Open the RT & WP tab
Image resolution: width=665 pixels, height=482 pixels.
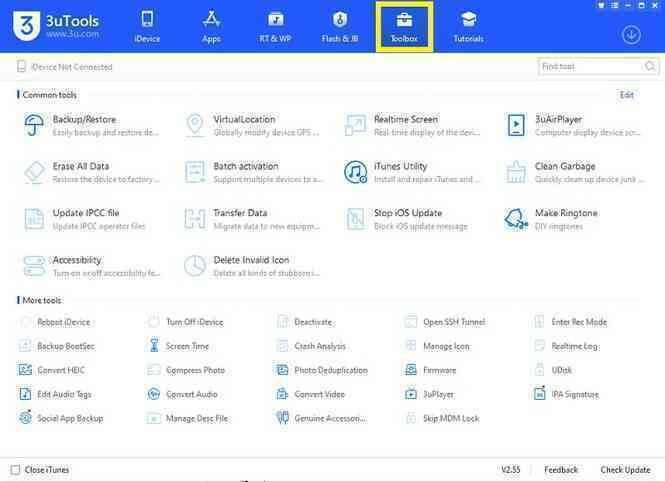275,27
